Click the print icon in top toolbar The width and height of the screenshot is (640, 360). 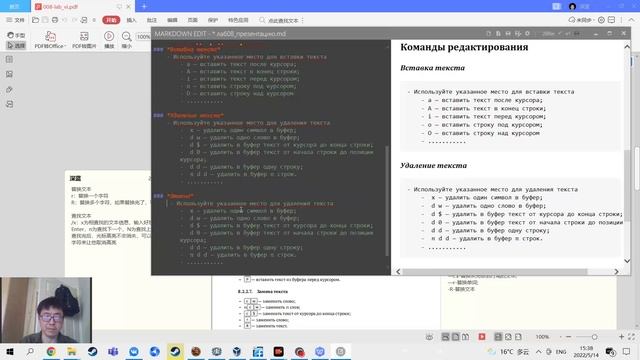coord(55,20)
